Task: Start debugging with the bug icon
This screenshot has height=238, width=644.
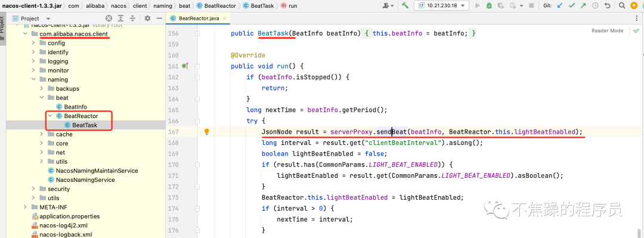Action: point(489,6)
